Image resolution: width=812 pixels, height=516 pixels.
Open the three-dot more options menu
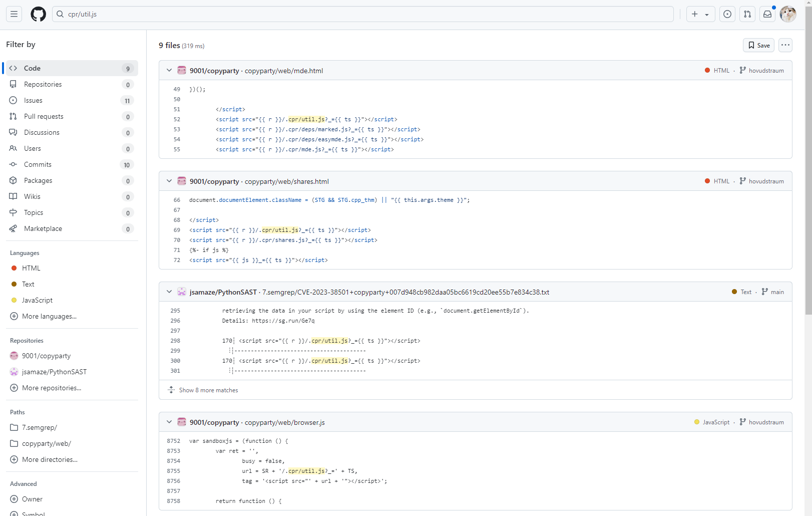(785, 45)
